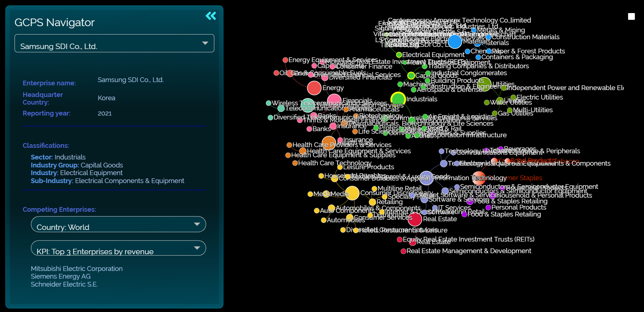Open the Country: World dropdown

(118, 224)
